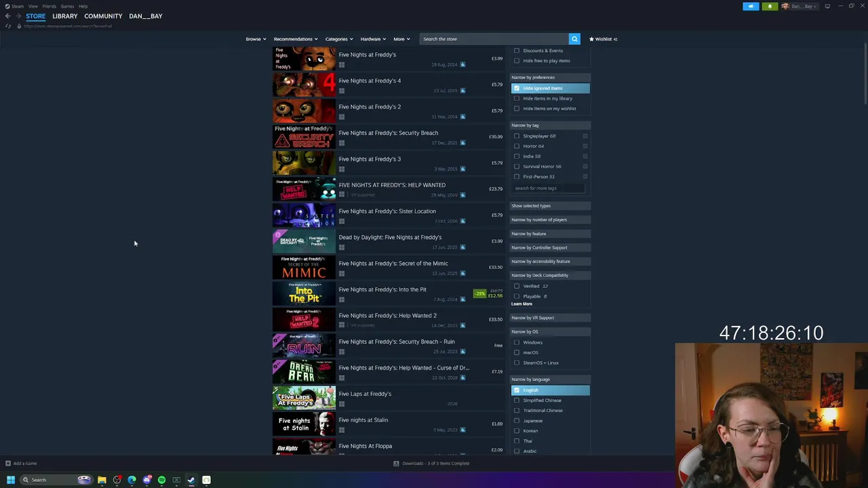Screen dimensions: 868x488
Task: Go forward with the Steam forward arrow
Action: [18, 16]
